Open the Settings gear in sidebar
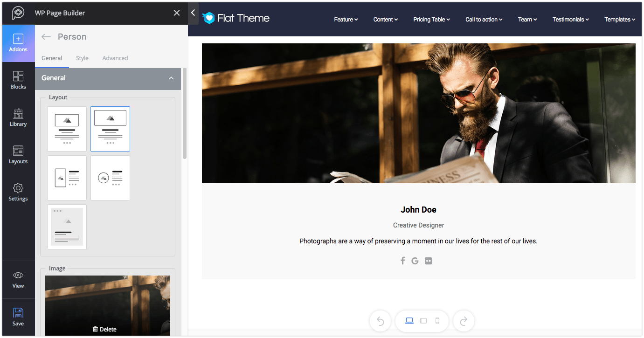This screenshot has height=338, width=644. (18, 192)
